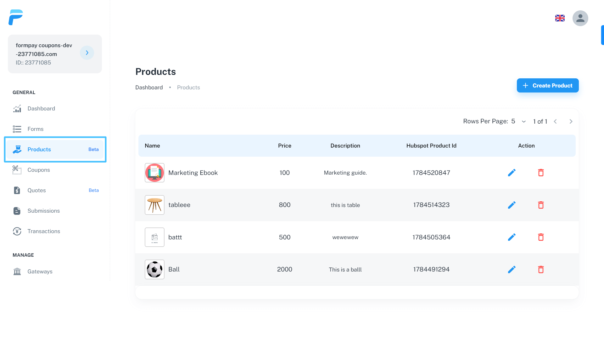
Task: Edit the Marketing Ebook product
Action: [512, 172]
